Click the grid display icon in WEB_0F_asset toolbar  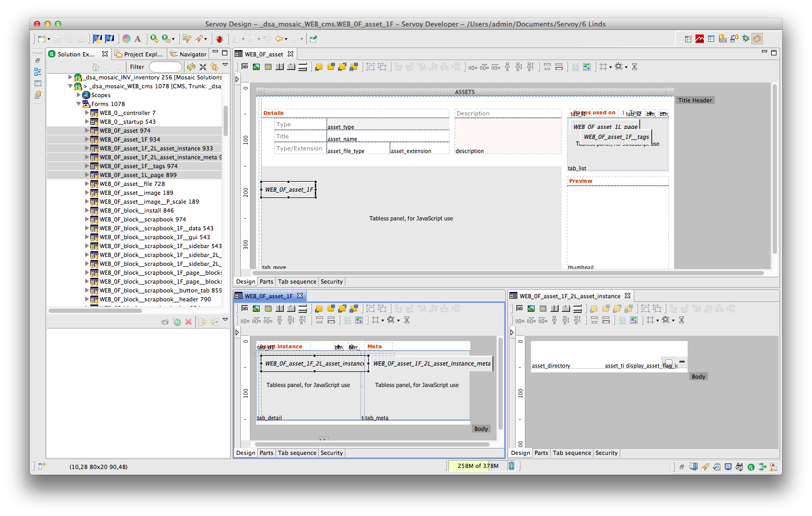tap(603, 67)
